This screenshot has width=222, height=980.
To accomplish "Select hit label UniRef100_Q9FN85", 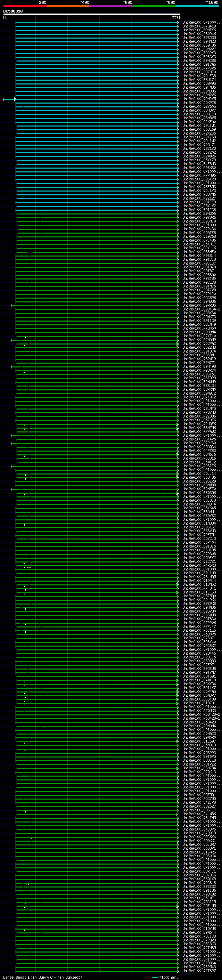I will [199, 88].
